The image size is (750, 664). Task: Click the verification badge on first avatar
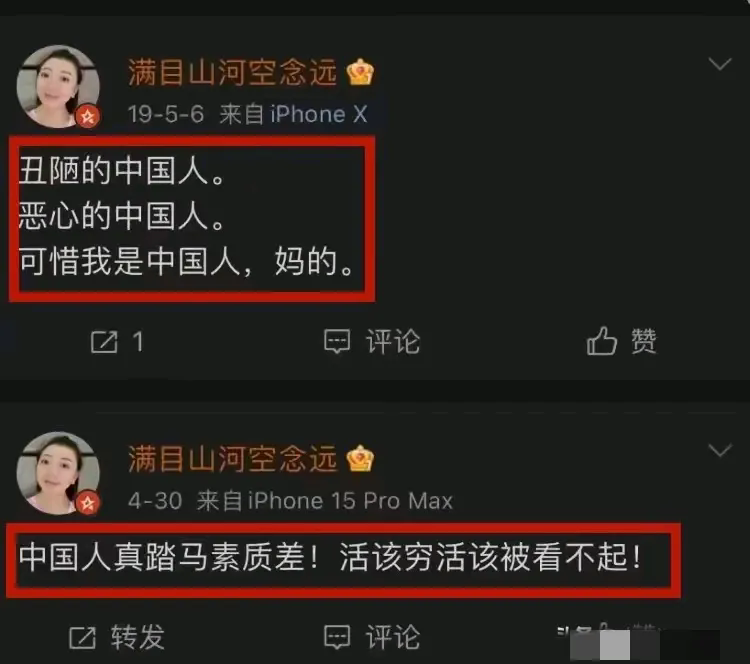88,116
